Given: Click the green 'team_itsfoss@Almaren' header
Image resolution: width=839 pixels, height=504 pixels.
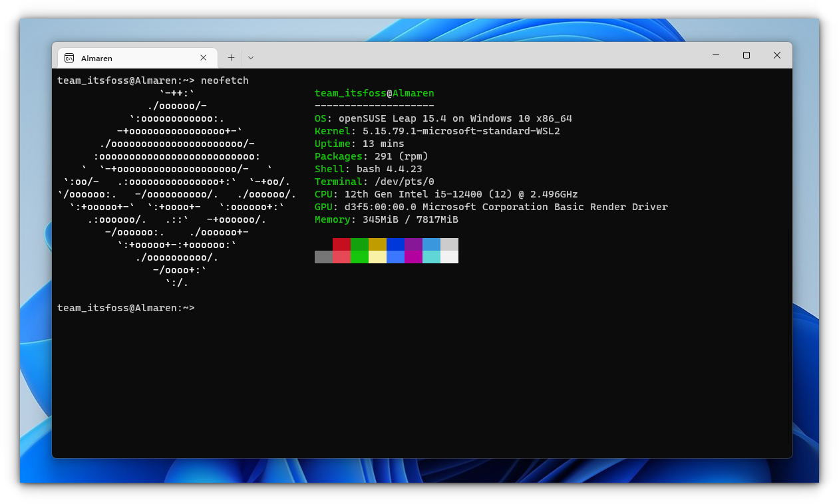Looking at the screenshot, I should pyautogui.click(x=374, y=93).
